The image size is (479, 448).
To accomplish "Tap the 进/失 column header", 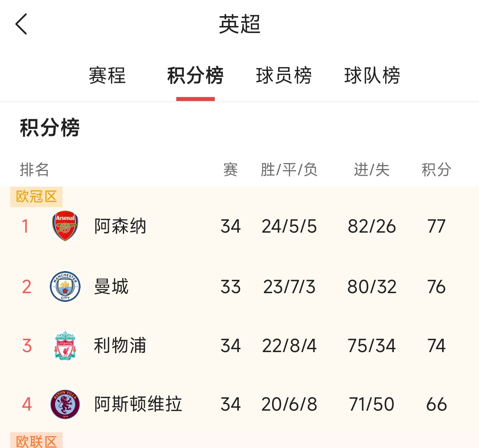I will click(371, 170).
